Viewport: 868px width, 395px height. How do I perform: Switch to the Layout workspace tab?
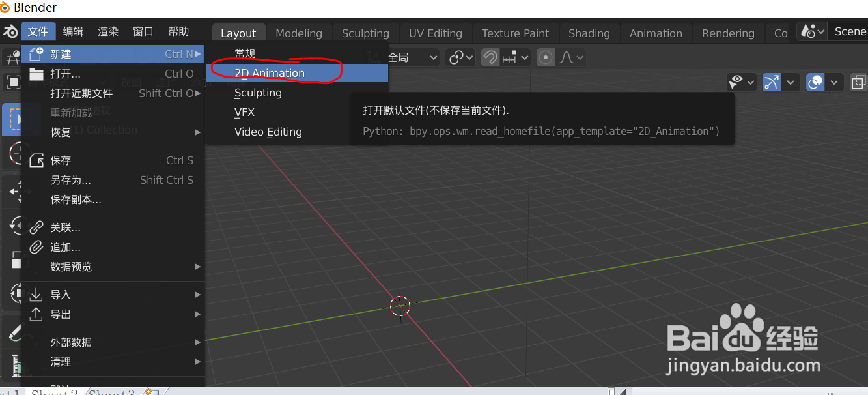coord(238,33)
